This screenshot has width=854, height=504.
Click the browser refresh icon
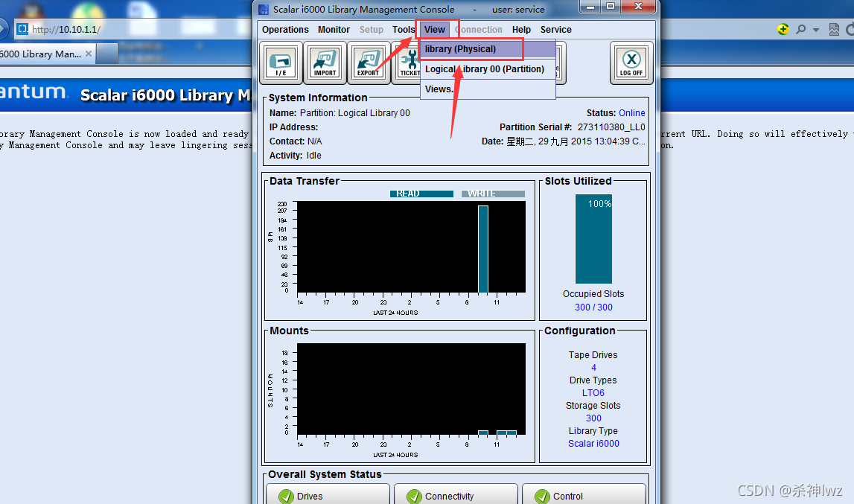tap(849, 30)
